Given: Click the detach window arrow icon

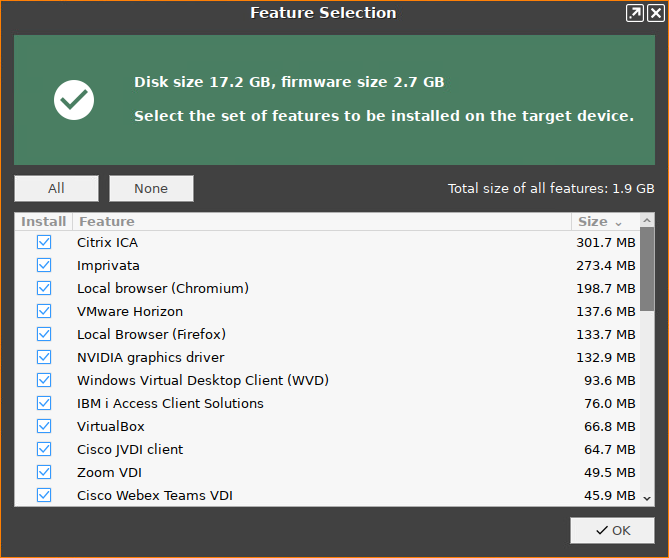Looking at the screenshot, I should tap(635, 13).
